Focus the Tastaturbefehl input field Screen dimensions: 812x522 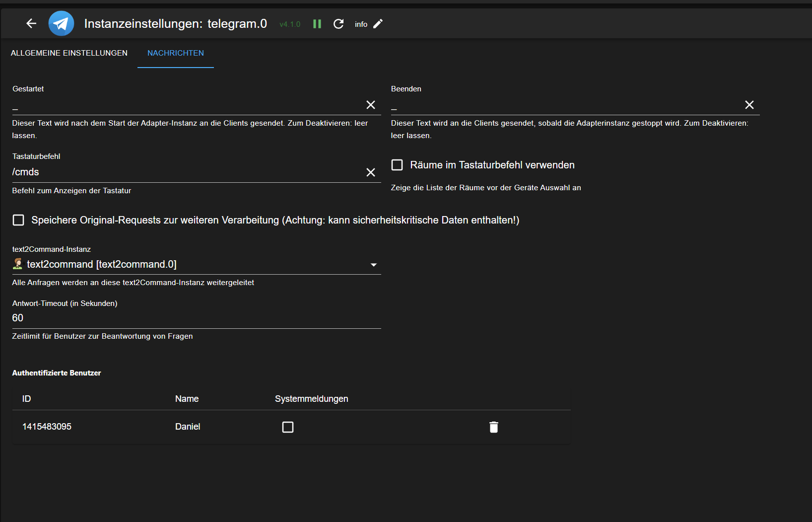click(x=188, y=172)
